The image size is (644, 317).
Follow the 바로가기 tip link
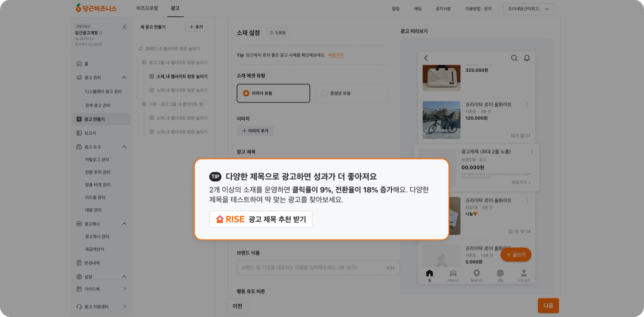[x=336, y=55]
